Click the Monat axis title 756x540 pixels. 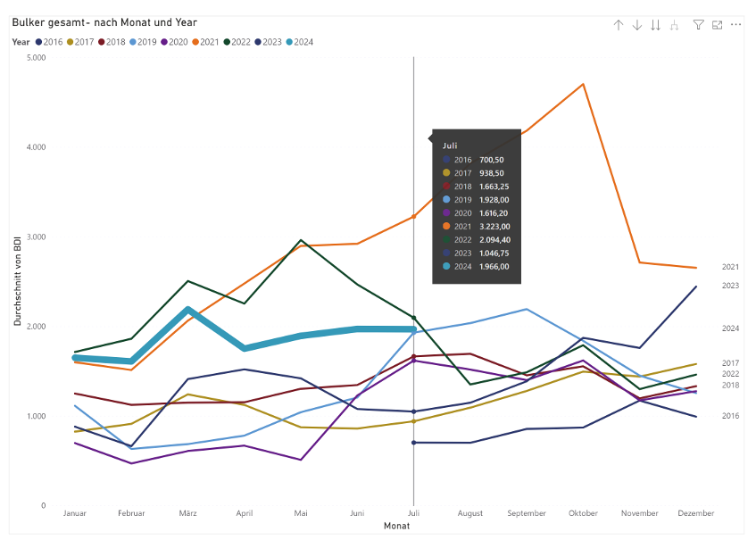pyautogui.click(x=396, y=527)
